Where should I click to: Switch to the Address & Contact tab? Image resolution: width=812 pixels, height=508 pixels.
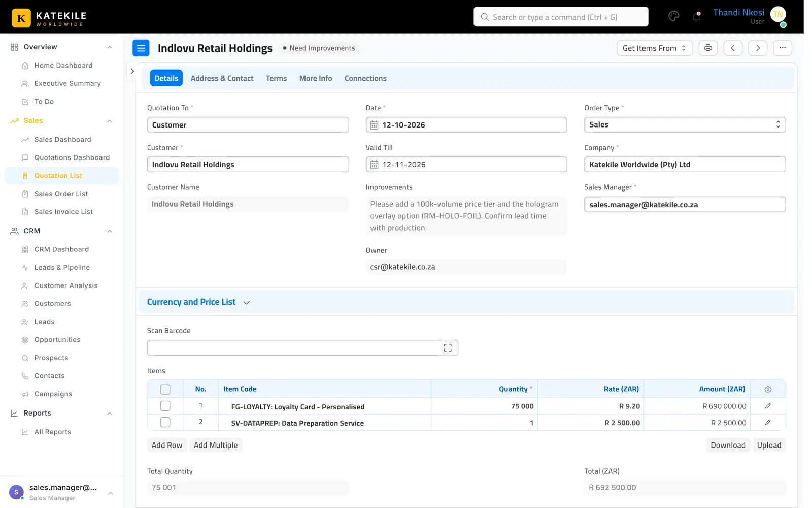pos(222,78)
